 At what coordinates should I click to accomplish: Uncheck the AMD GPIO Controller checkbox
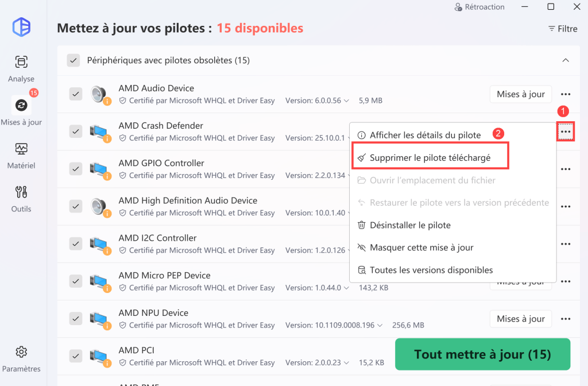[x=76, y=169]
